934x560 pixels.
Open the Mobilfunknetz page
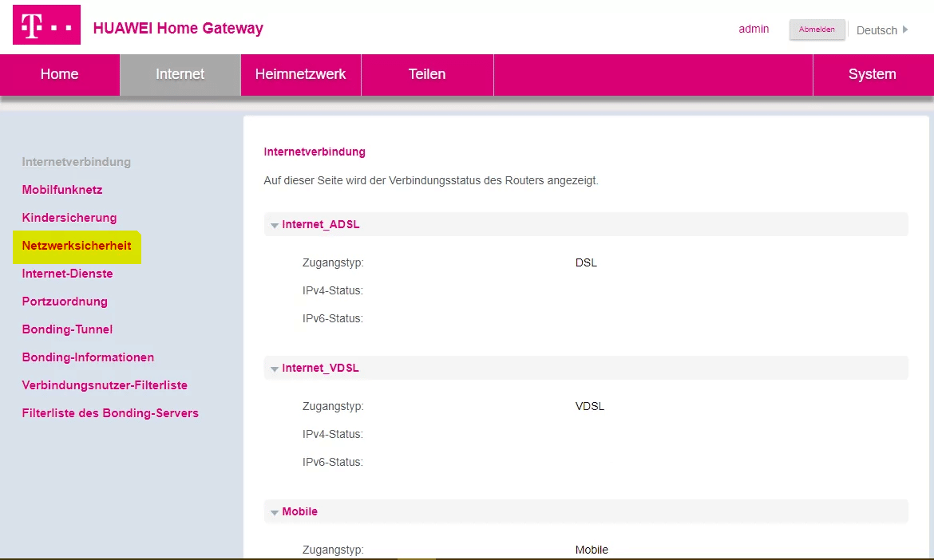(x=62, y=190)
